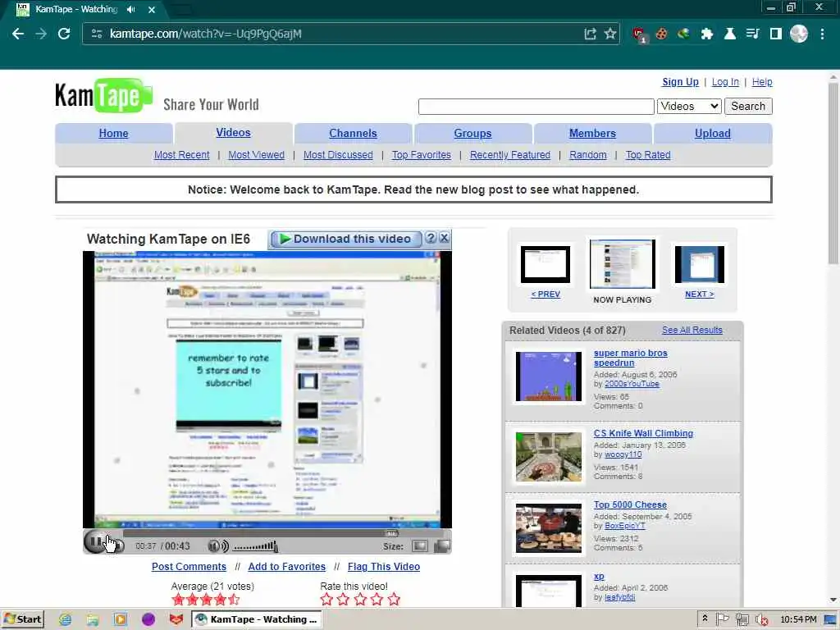Select the small video size icon
Viewport: 840px width, 630px height.
(x=419, y=546)
